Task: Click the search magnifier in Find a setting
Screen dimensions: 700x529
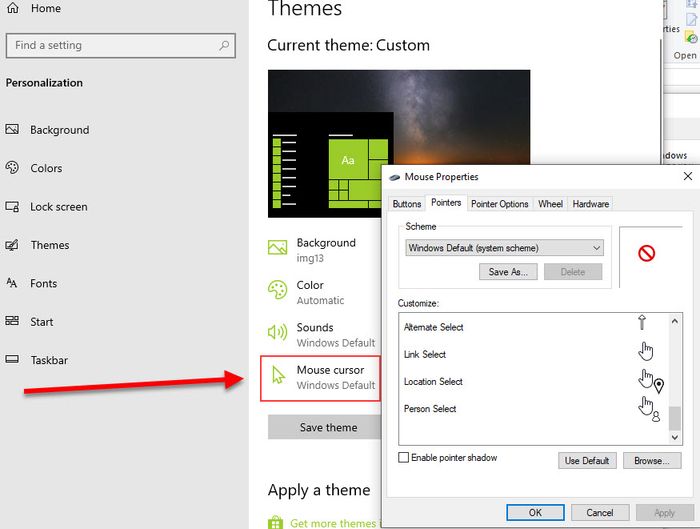Action: [224, 45]
